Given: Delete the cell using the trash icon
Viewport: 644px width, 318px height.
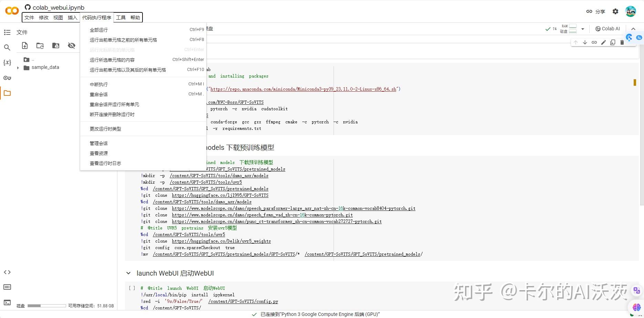Looking at the screenshot, I should pos(622,42).
